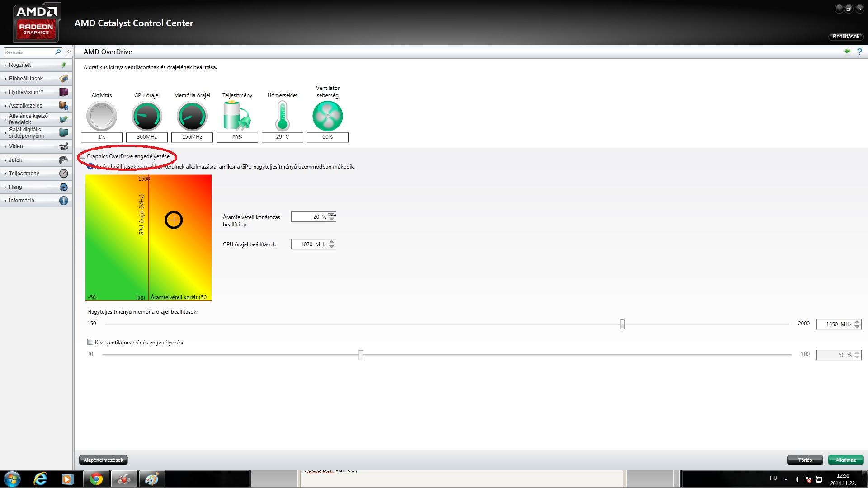Click the Videó camcorder icon
Screen dimensions: 868x488
pos(64,146)
